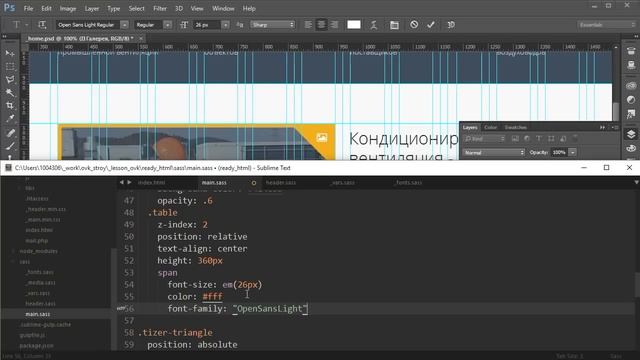Open the Photoshop File menu
Viewport: 640px width, 360px height.
(28, 8)
